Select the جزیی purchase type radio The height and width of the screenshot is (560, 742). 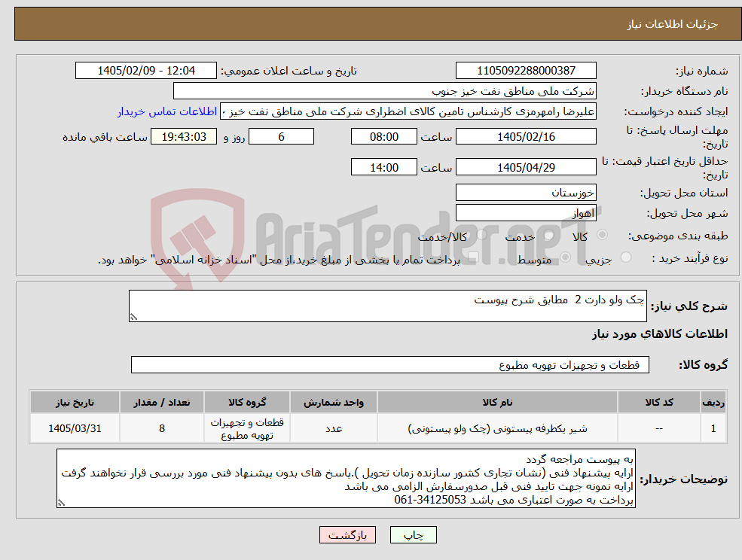(626, 257)
